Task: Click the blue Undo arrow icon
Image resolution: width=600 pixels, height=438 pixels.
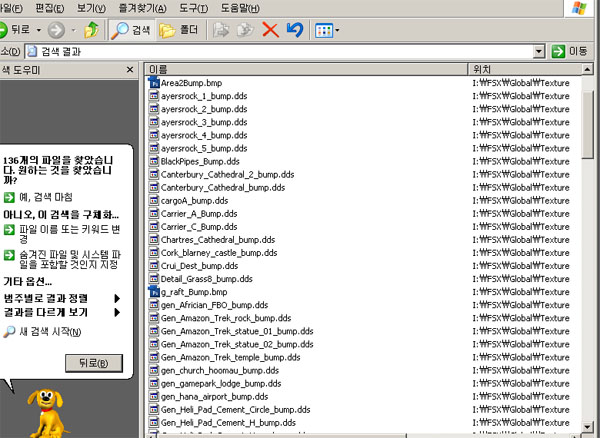Action: [x=295, y=30]
